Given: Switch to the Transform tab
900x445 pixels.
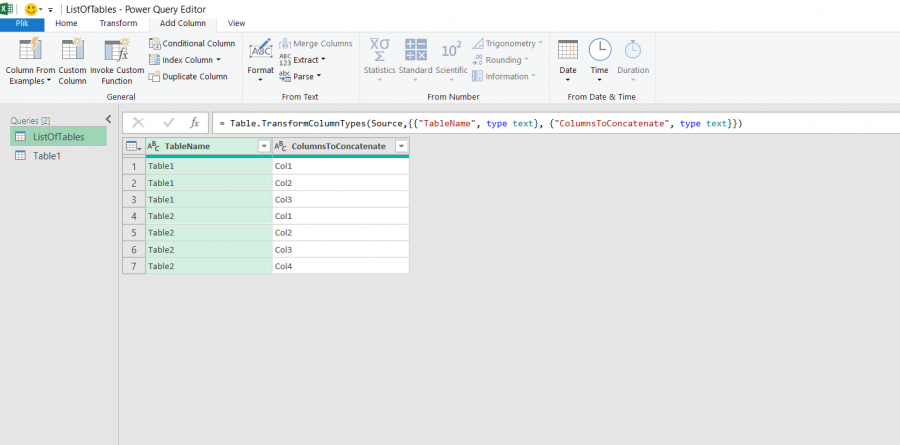Looking at the screenshot, I should pos(118,24).
